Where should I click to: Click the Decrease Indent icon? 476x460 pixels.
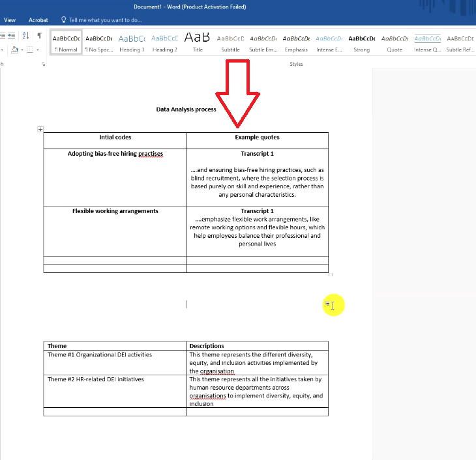point(3,36)
